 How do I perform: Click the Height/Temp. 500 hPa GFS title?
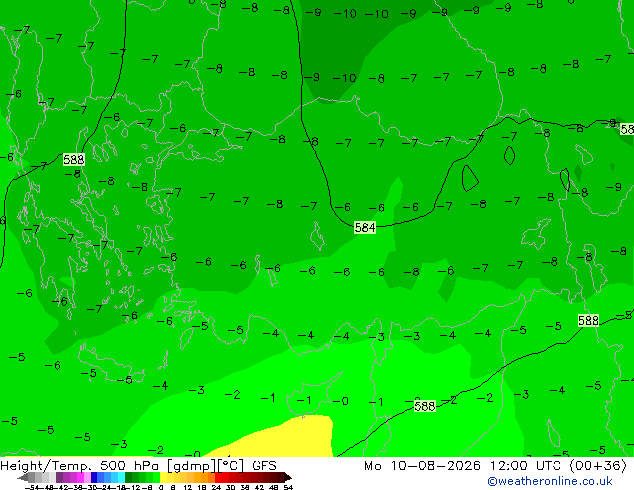pyautogui.click(x=138, y=465)
